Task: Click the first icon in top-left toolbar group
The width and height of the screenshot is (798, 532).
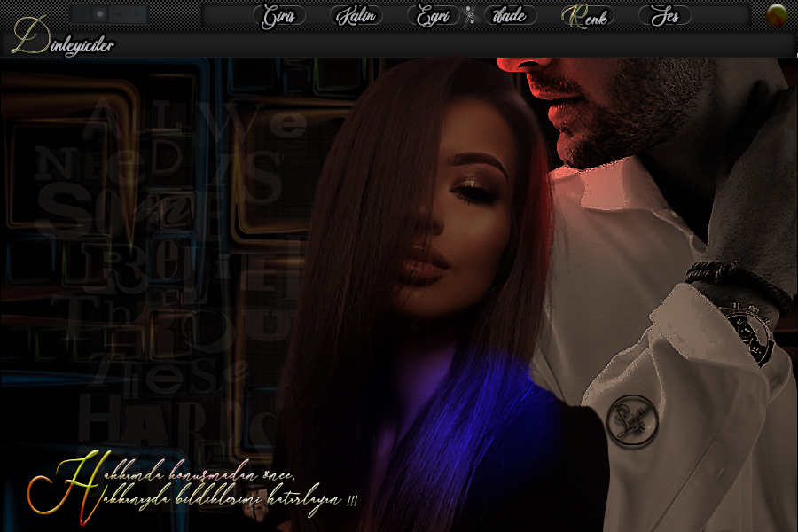Action: coord(82,14)
